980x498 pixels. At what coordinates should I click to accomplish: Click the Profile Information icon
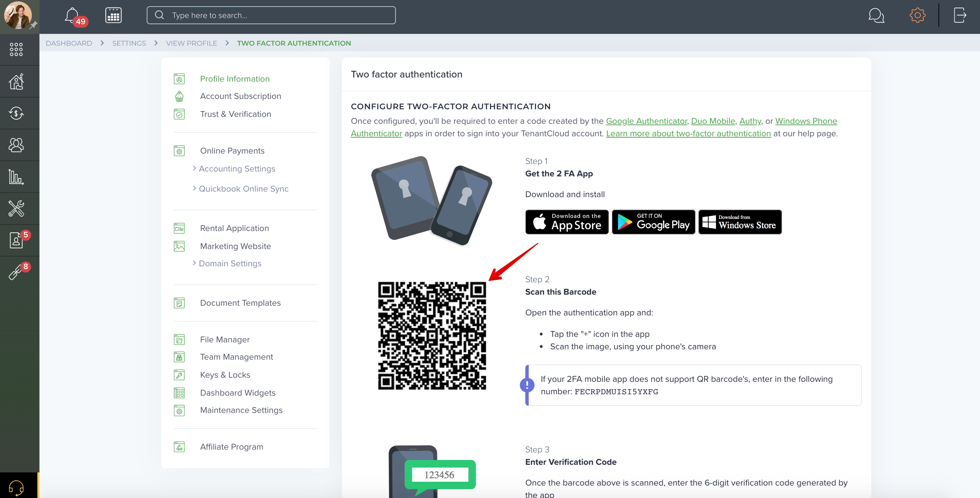179,79
